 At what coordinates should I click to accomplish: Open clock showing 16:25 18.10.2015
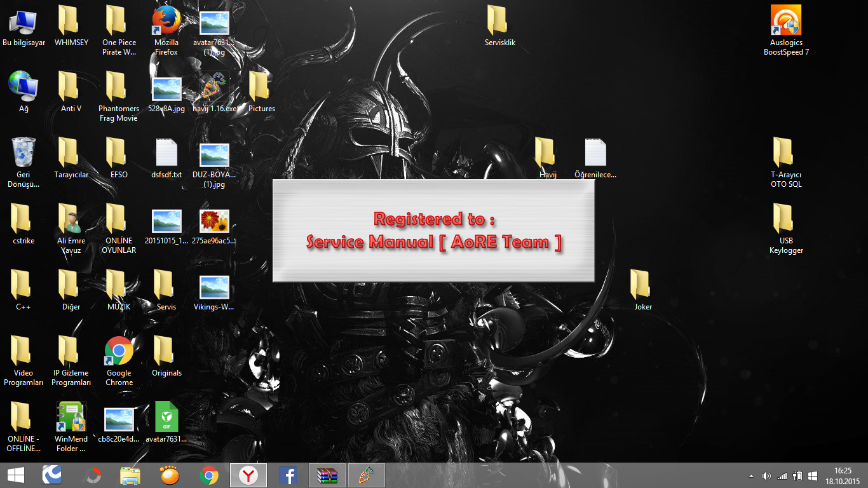tap(843, 475)
